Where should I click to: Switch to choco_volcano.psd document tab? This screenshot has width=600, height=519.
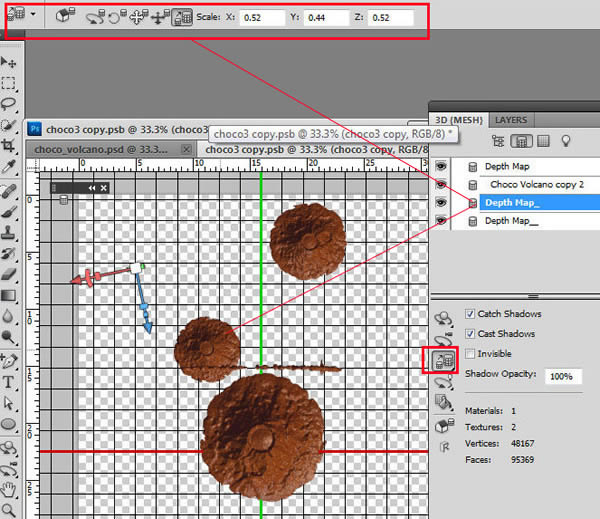point(101,149)
